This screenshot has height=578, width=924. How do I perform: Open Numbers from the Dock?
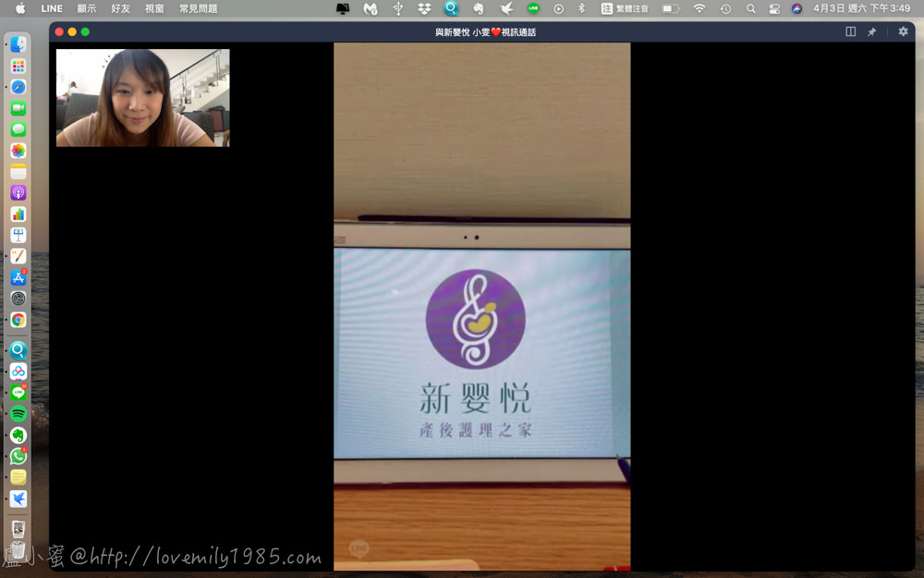click(18, 215)
